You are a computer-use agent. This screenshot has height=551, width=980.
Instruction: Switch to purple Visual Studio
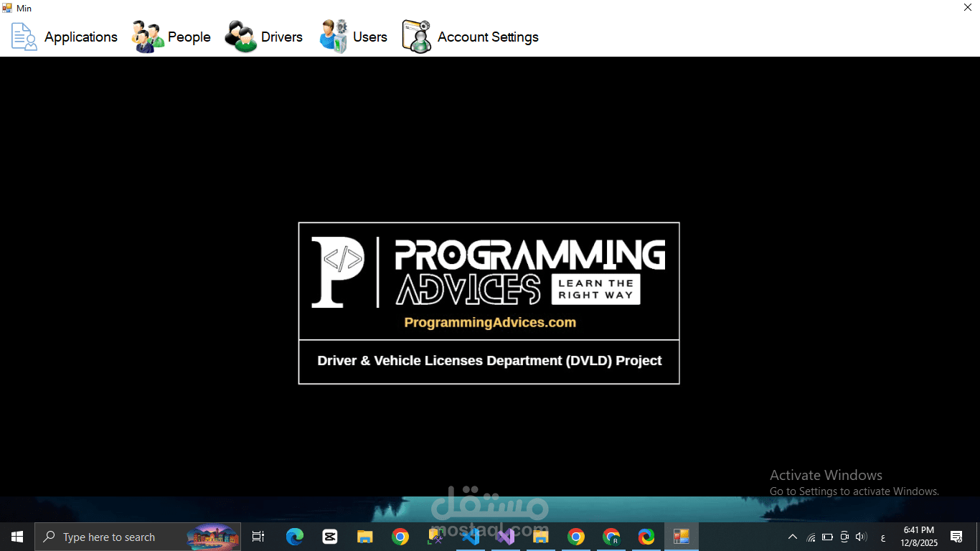tap(506, 537)
